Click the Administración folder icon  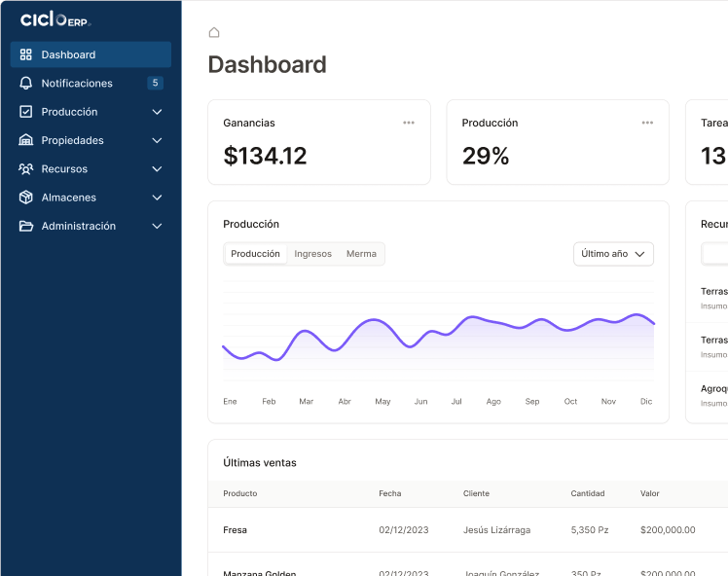26,226
